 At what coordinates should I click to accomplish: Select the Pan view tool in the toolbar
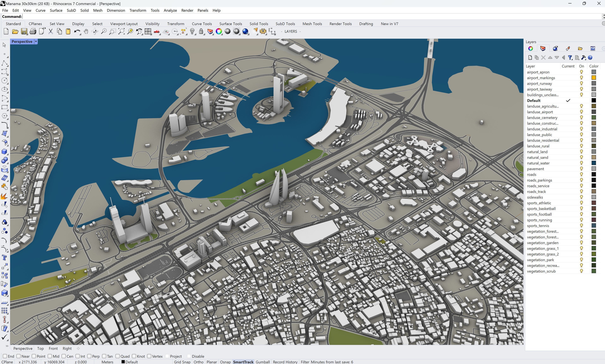coord(86,31)
